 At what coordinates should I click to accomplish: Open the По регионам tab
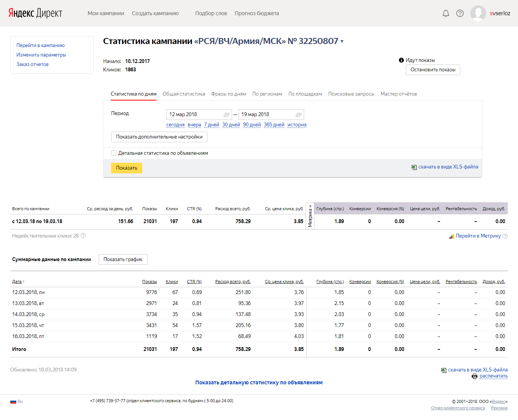tap(267, 94)
